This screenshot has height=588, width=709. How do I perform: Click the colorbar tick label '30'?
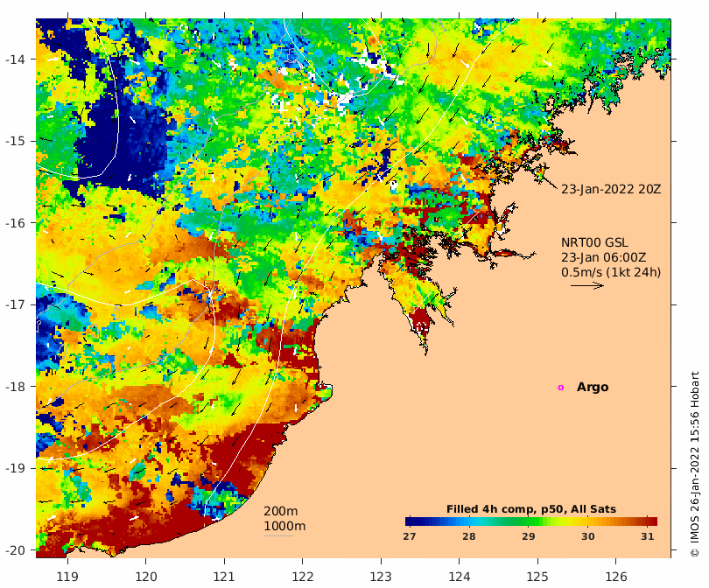(x=588, y=536)
